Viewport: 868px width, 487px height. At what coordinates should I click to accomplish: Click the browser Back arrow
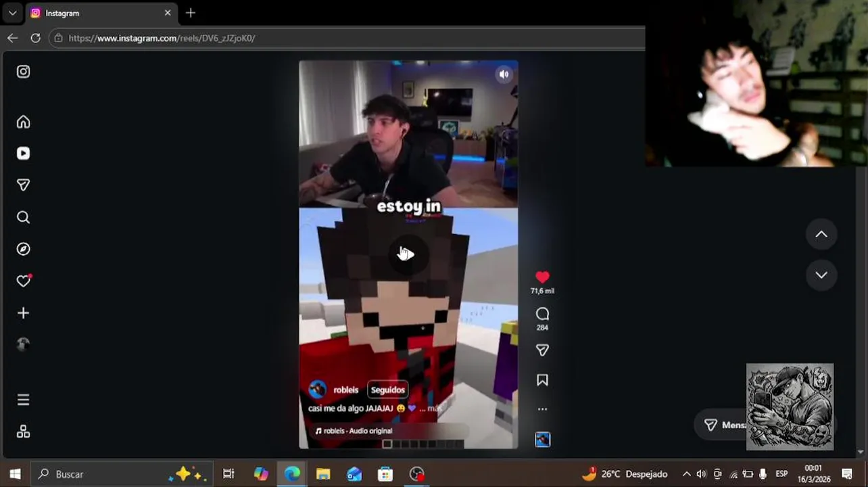point(12,38)
